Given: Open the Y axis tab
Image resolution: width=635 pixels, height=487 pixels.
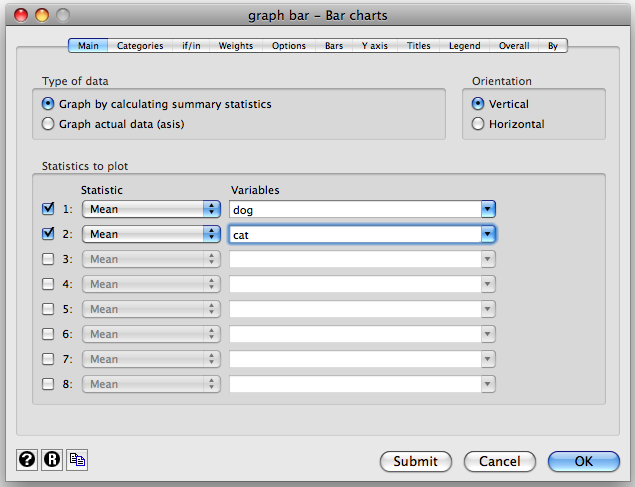Looking at the screenshot, I should point(374,45).
